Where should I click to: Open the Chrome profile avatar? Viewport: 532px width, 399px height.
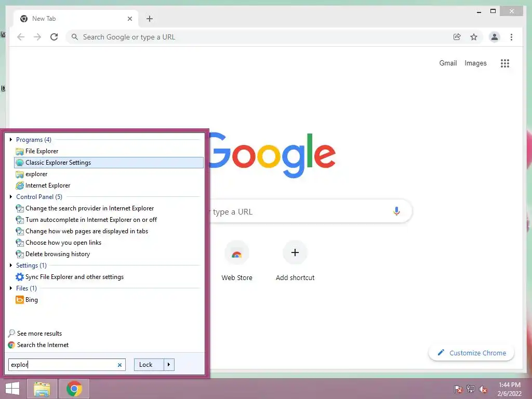pos(495,37)
